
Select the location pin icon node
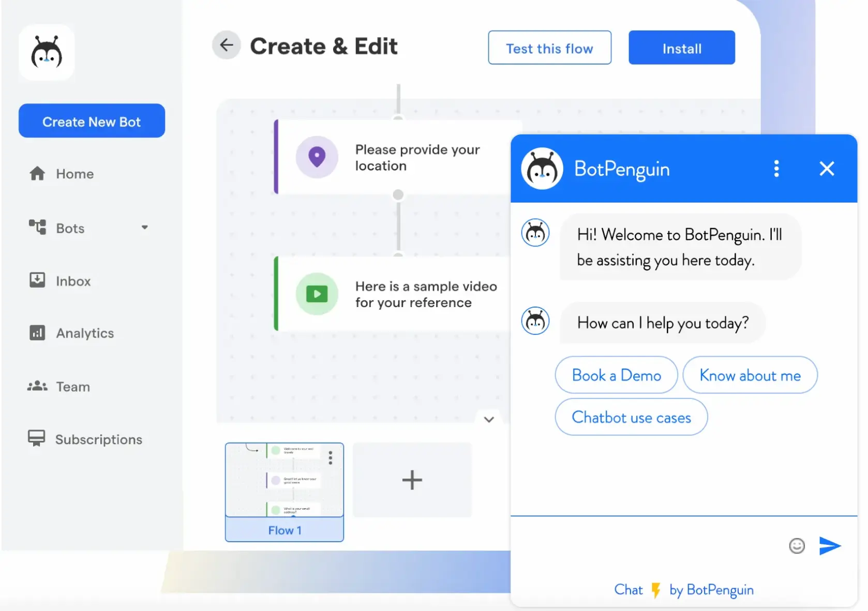(x=317, y=157)
